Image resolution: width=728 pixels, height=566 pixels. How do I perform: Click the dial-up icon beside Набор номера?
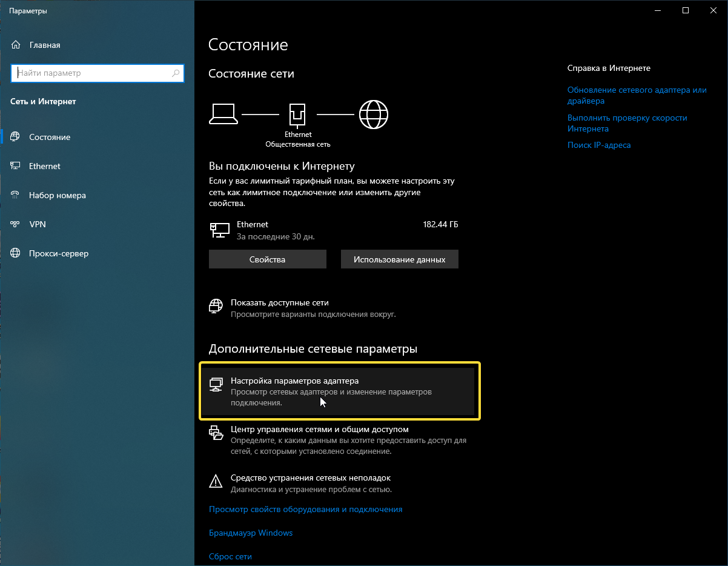click(16, 195)
